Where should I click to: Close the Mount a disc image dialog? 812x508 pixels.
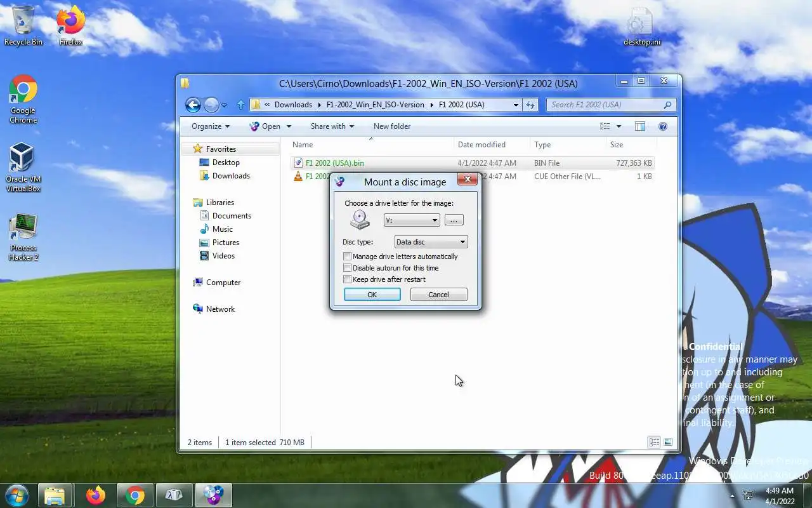pyautogui.click(x=468, y=180)
